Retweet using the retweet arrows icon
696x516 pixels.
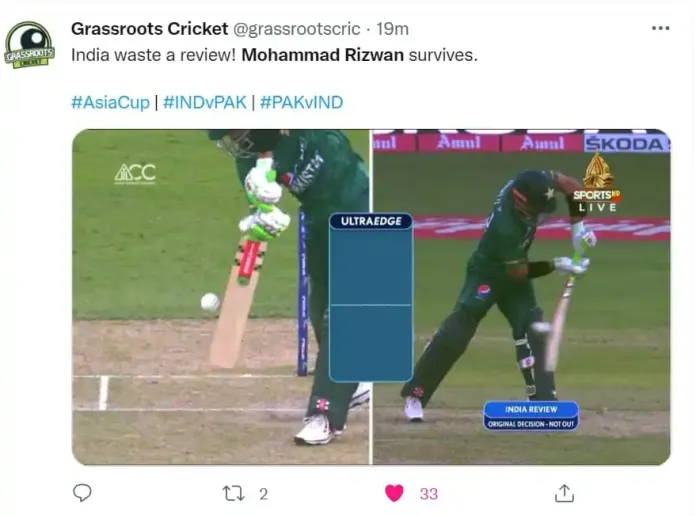click(233, 493)
